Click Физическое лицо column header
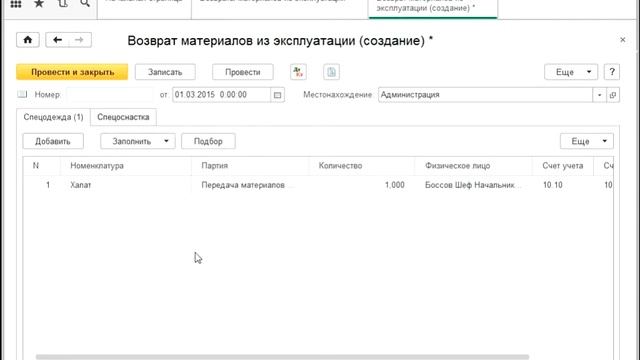Screen dimensions: 640x360 tap(473, 166)
